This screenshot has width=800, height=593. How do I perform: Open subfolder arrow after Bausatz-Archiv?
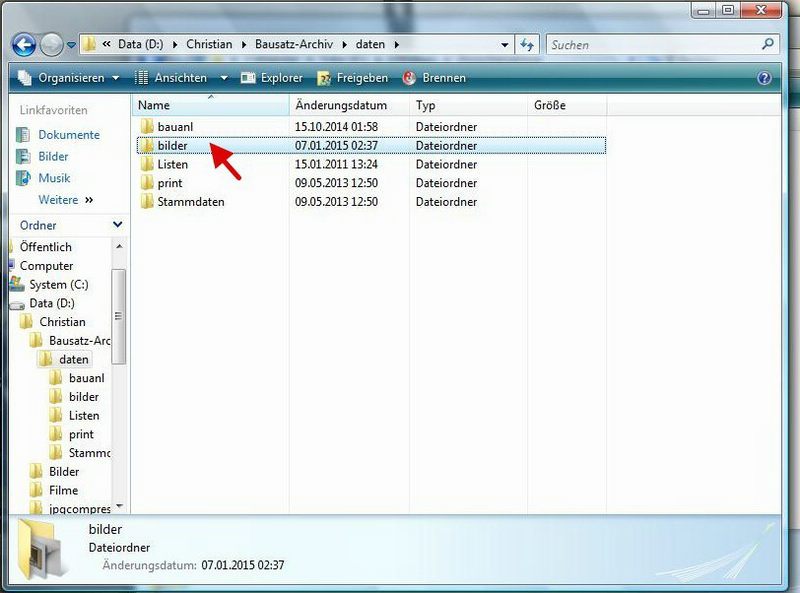[x=345, y=45]
